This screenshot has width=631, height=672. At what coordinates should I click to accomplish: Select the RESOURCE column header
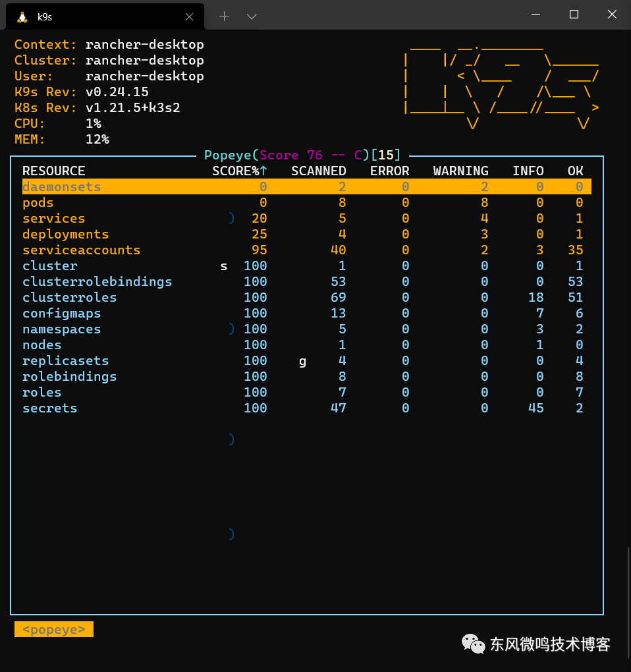(x=54, y=171)
